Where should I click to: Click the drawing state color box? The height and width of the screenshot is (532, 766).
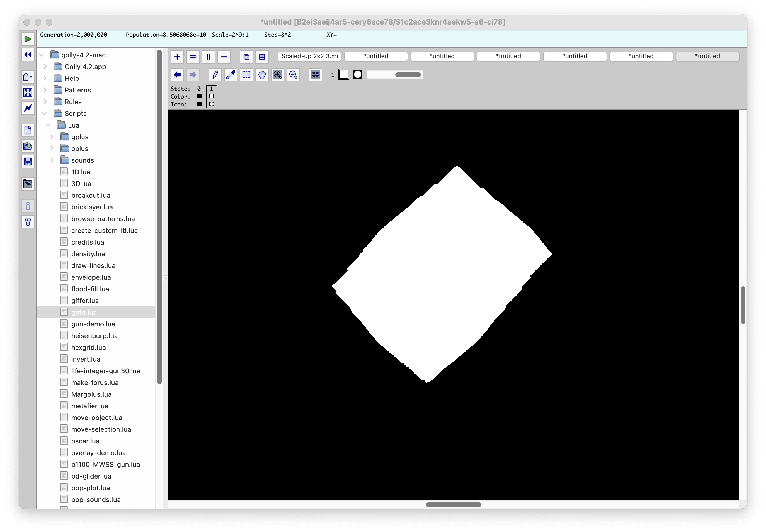(x=344, y=75)
